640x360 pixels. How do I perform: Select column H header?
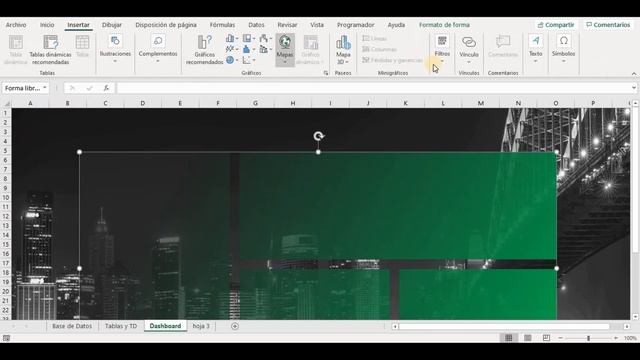(293, 103)
